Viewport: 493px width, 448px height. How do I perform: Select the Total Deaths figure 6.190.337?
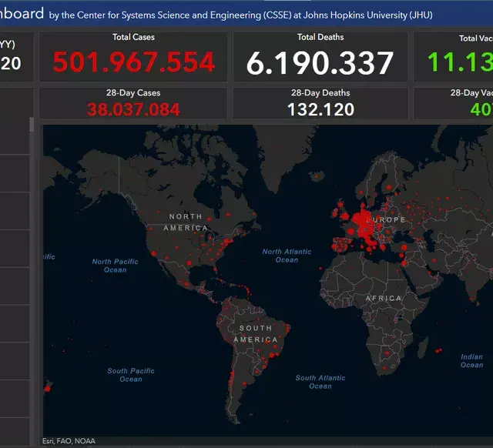tap(320, 63)
